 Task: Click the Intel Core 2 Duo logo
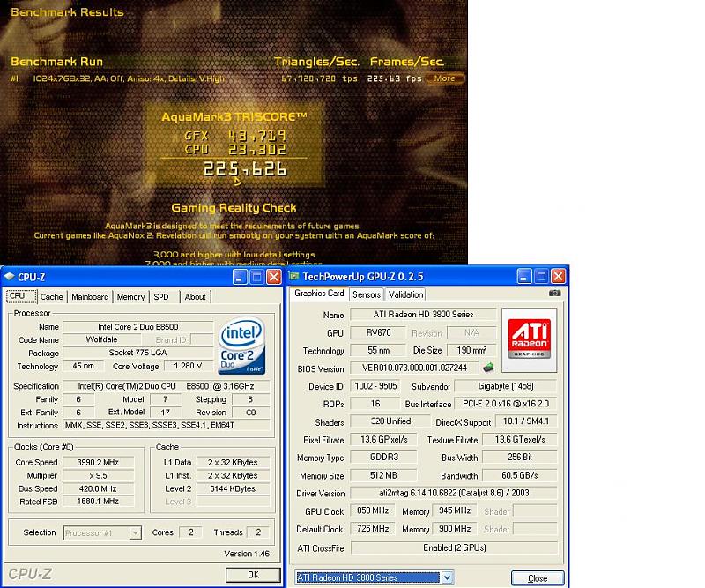pyautogui.click(x=241, y=346)
